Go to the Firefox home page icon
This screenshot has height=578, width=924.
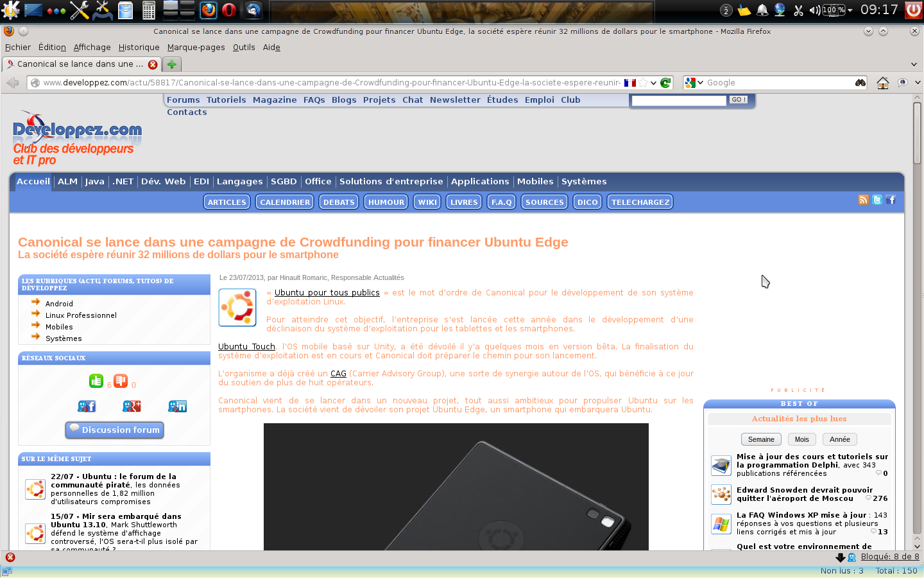coord(883,83)
